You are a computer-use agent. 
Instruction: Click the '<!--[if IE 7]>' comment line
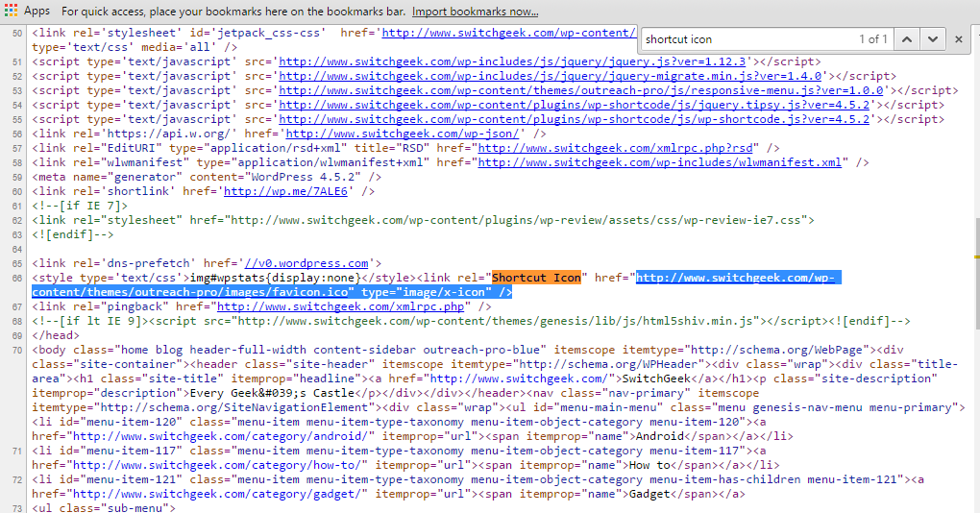(80, 205)
